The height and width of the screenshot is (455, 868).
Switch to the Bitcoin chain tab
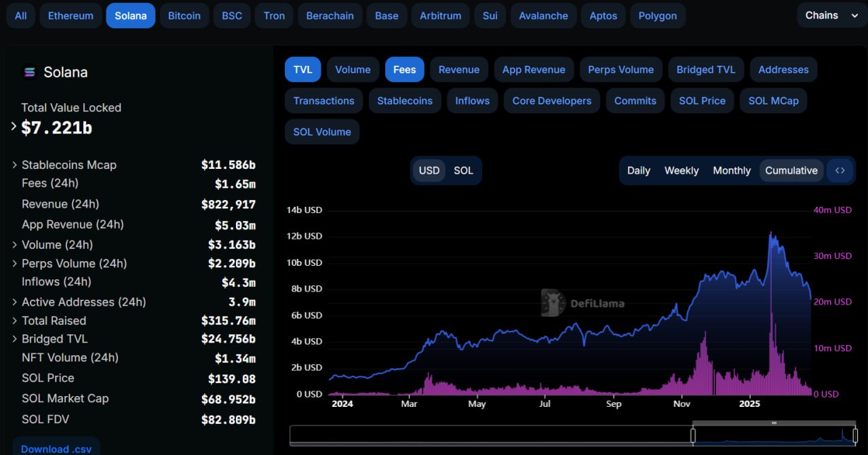point(184,16)
